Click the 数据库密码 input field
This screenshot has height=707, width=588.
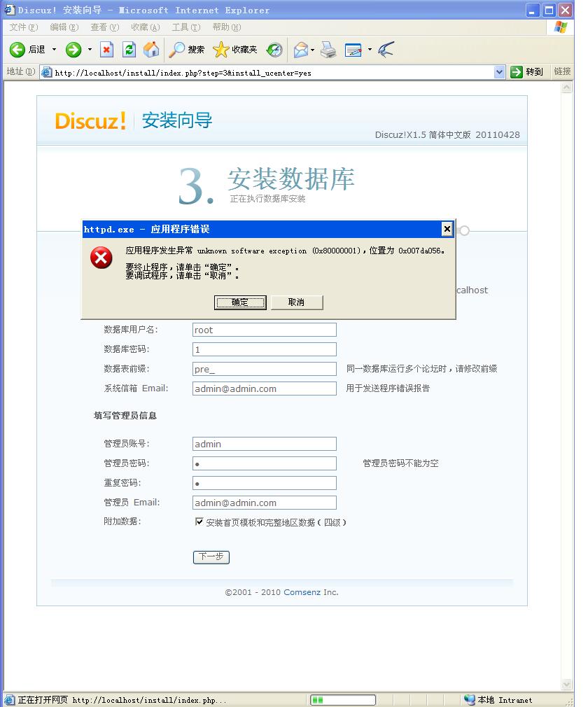click(264, 349)
